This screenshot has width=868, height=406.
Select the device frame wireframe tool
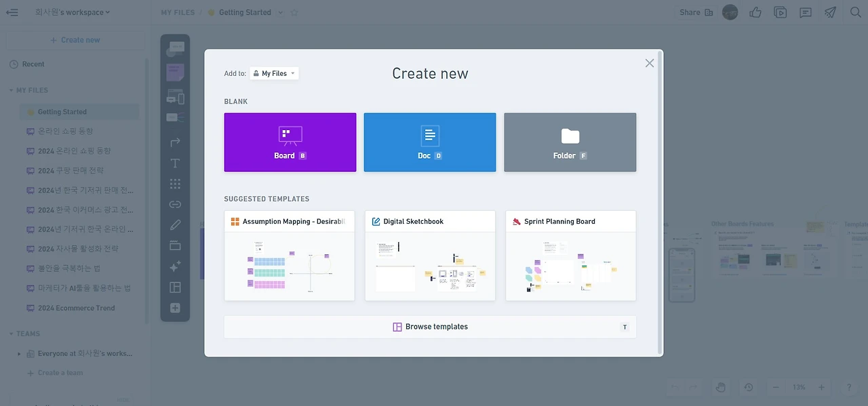[x=175, y=97]
